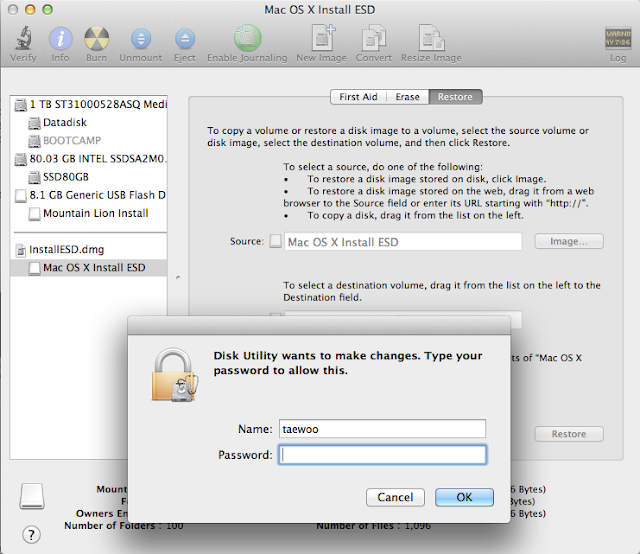
Task: Click the Restore button at bottom right
Action: tap(569, 434)
